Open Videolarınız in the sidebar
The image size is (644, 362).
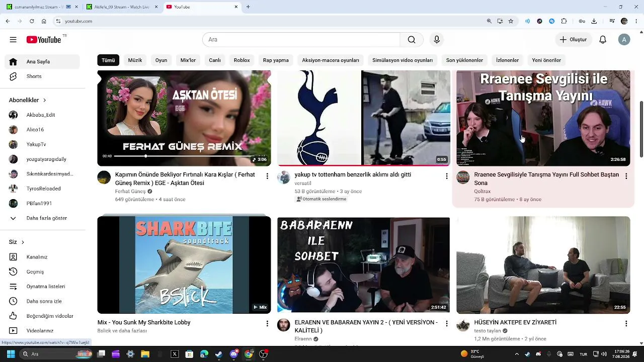[42, 331]
